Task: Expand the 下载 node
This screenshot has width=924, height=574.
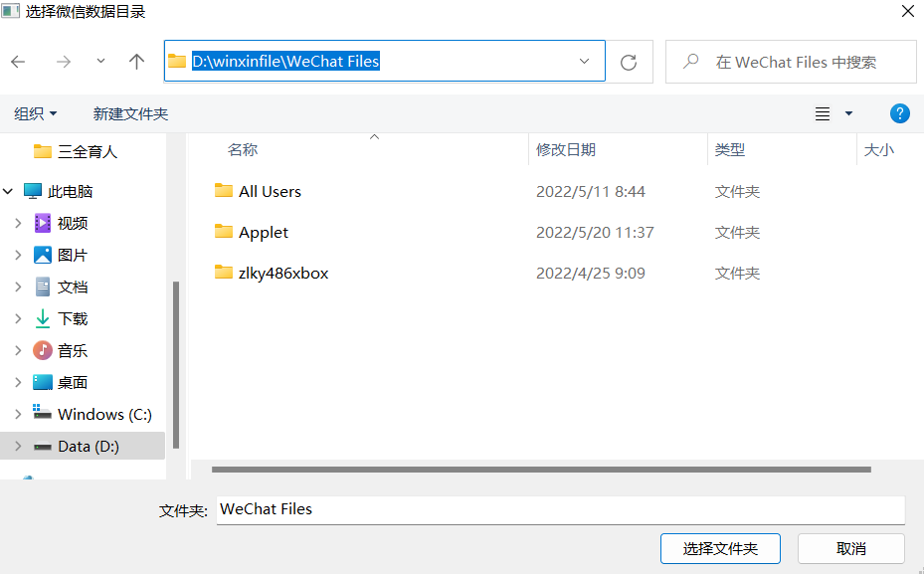Action: click(x=18, y=318)
